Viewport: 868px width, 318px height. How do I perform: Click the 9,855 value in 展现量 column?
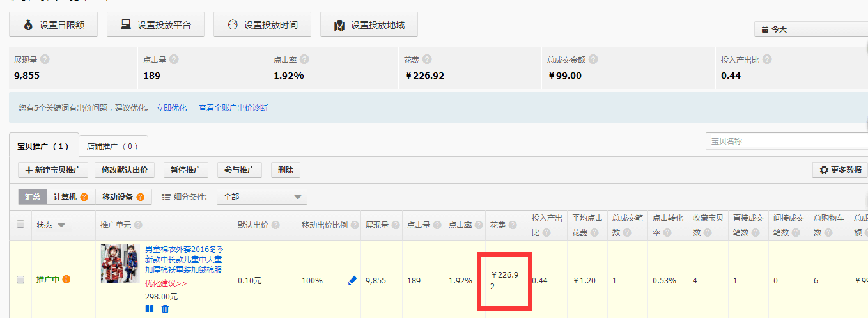[376, 280]
